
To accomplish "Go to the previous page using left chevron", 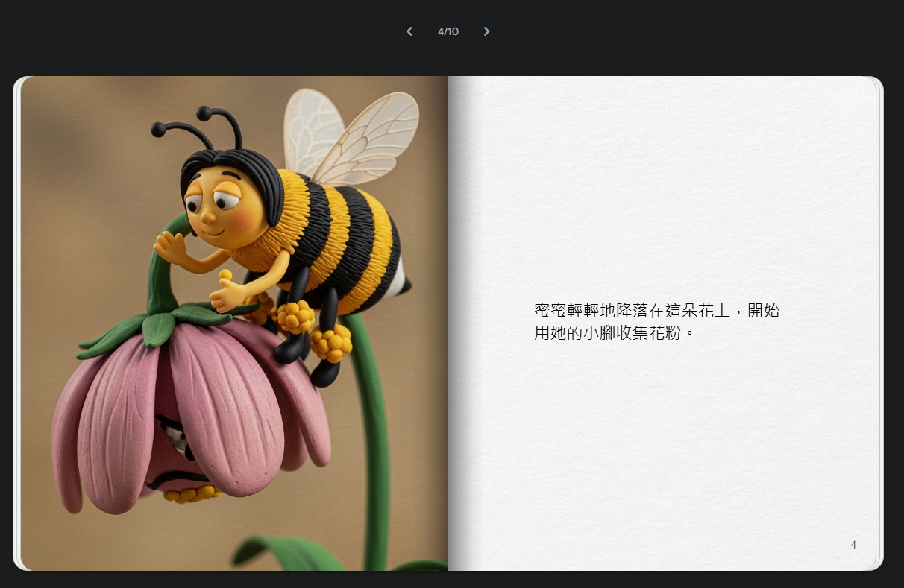I will (x=409, y=31).
